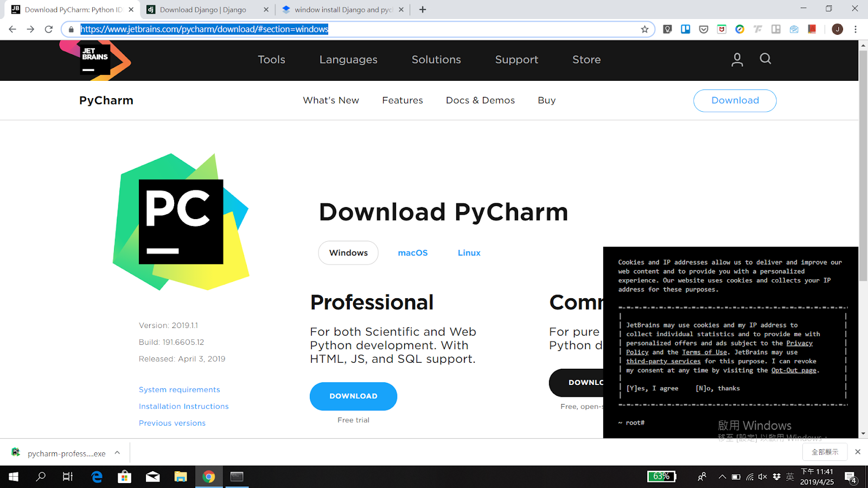This screenshot has height=488, width=868.
Task: Open What's New for PyCharm
Action: (331, 100)
